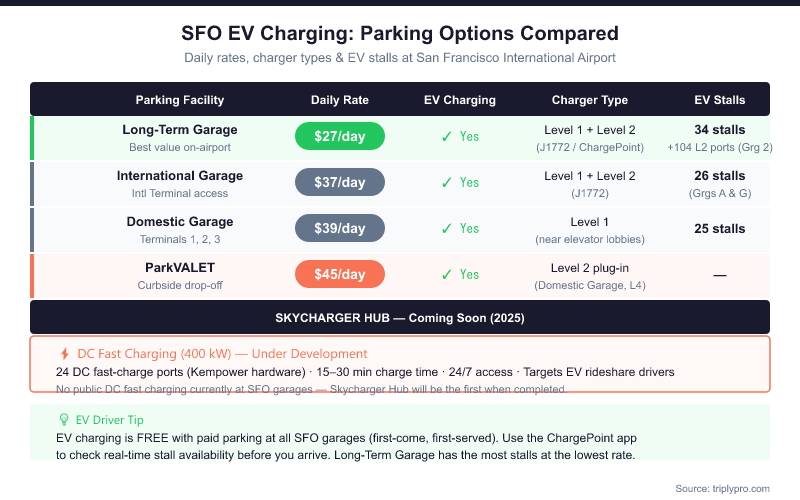800x500 pixels.
Task: Click the $39/day Domestic Garage badge
Action: coord(340,229)
